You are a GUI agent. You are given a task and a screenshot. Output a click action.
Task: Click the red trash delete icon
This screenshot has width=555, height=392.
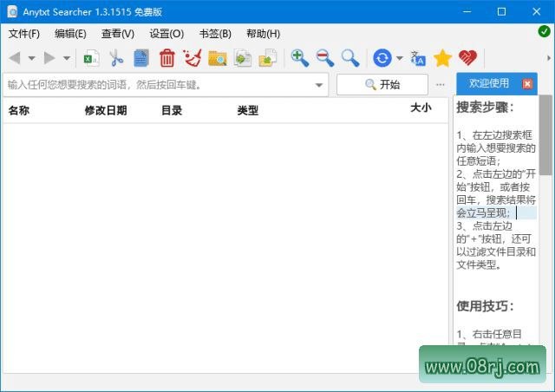[166, 58]
